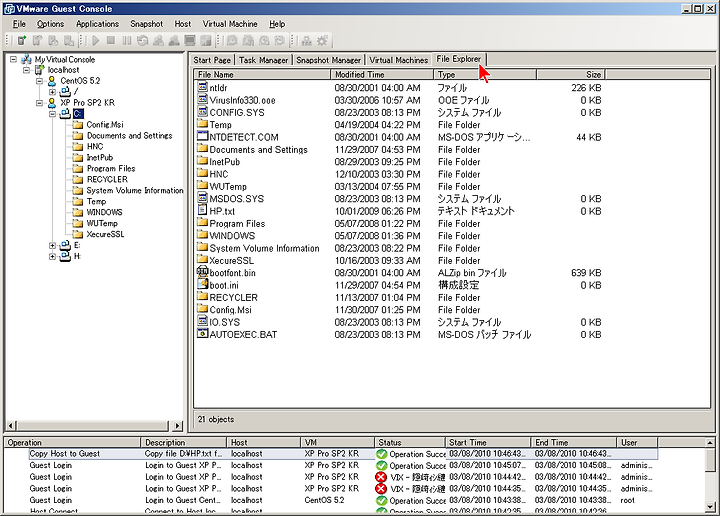Screen dimensions: 720x516
Task: Select the IO.SYS file row
Action: (399, 322)
